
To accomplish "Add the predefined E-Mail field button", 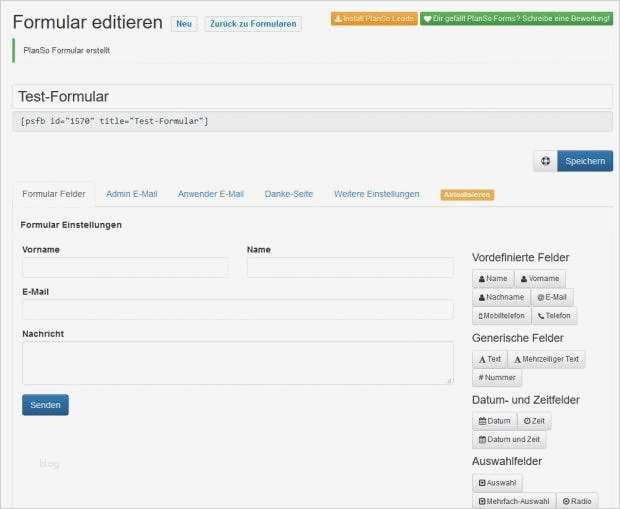I will tap(552, 297).
